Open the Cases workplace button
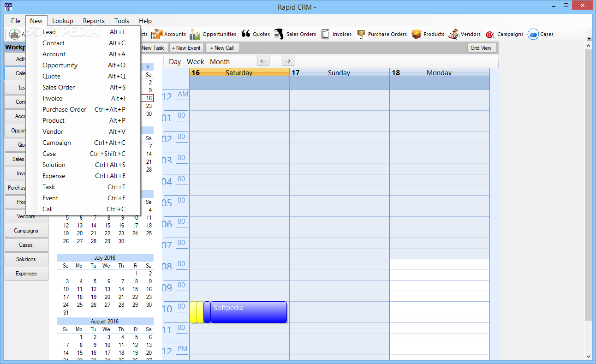Screen dimensions: 596x364 click(26, 245)
